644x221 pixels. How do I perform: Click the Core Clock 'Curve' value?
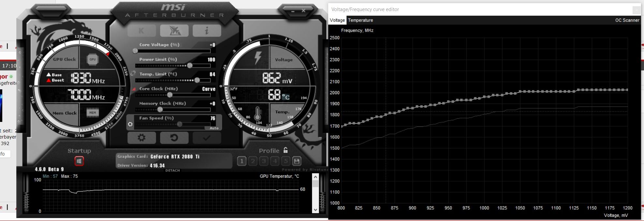point(209,89)
